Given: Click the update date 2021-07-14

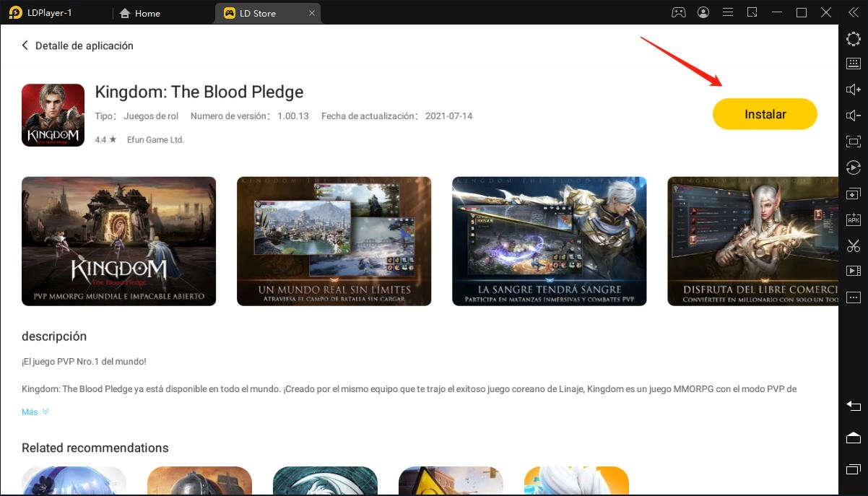Looking at the screenshot, I should pos(448,116).
